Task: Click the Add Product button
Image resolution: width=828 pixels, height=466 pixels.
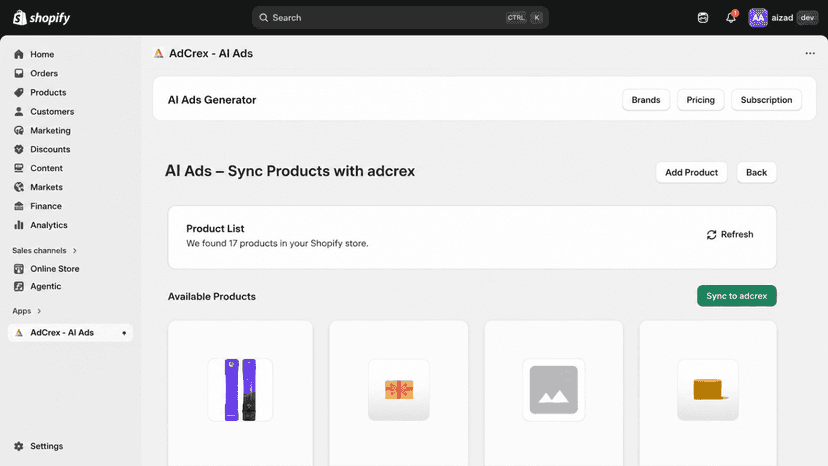Action: (691, 173)
